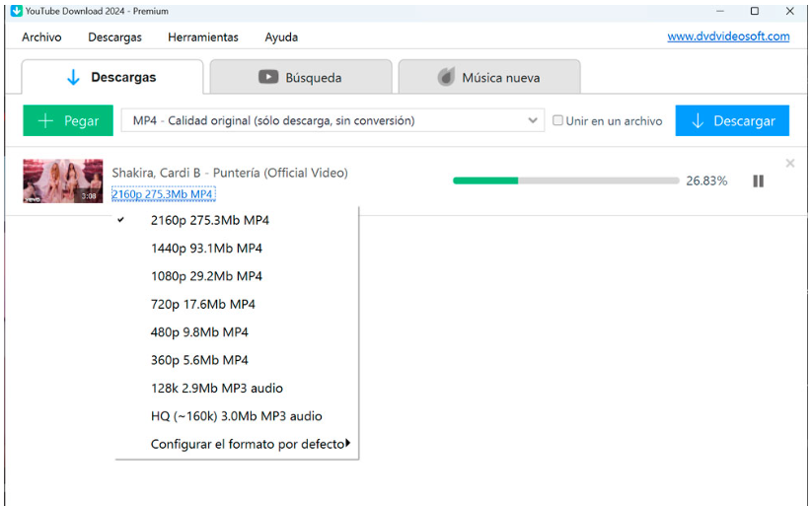812x506 pixels.
Task: Switch to the Música nueva tab
Action: (488, 77)
